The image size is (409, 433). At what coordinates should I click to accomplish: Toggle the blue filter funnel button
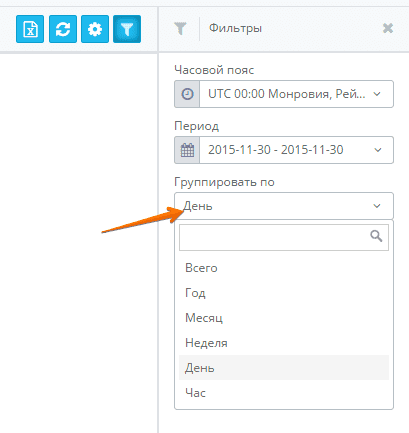pyautogui.click(x=127, y=29)
